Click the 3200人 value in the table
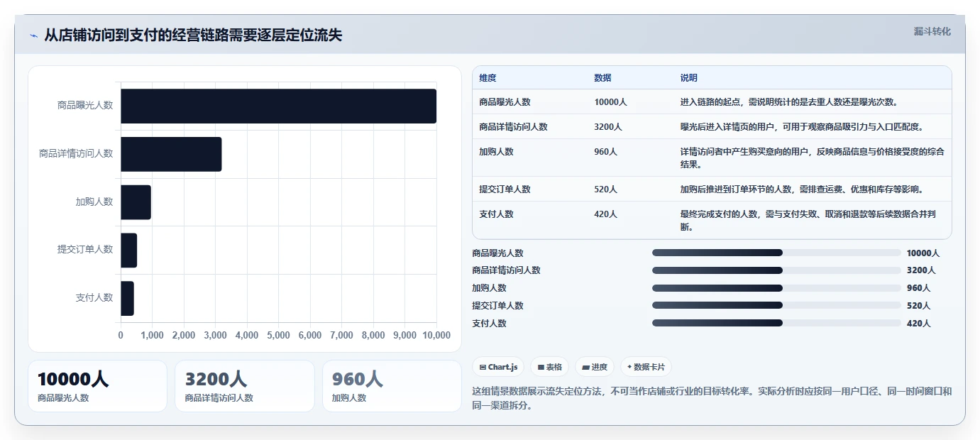This screenshot has width=980, height=440. coord(608,127)
